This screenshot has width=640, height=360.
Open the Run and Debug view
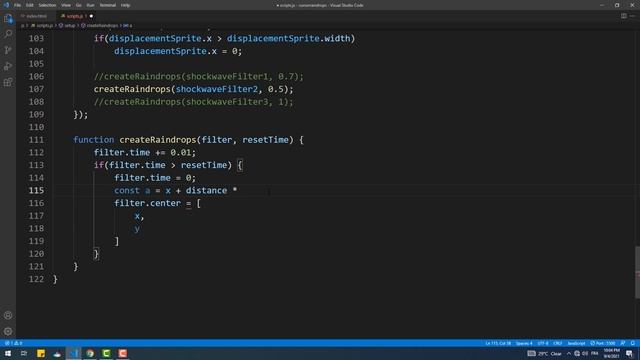click(8, 66)
